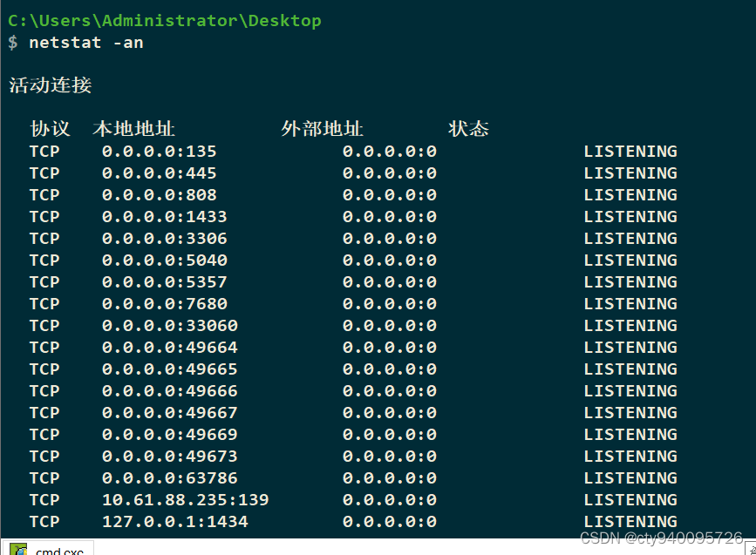Image resolution: width=756 pixels, height=555 pixels.
Task: Click local address 0.0.0.0:7680
Action: coord(165,304)
